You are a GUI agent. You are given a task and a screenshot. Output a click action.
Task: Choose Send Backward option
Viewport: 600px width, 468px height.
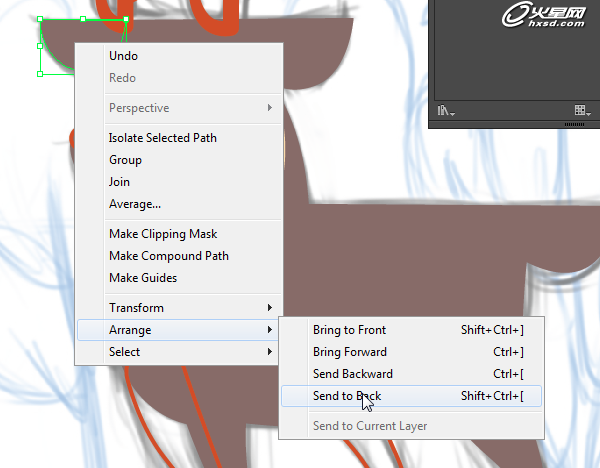pyautogui.click(x=411, y=374)
